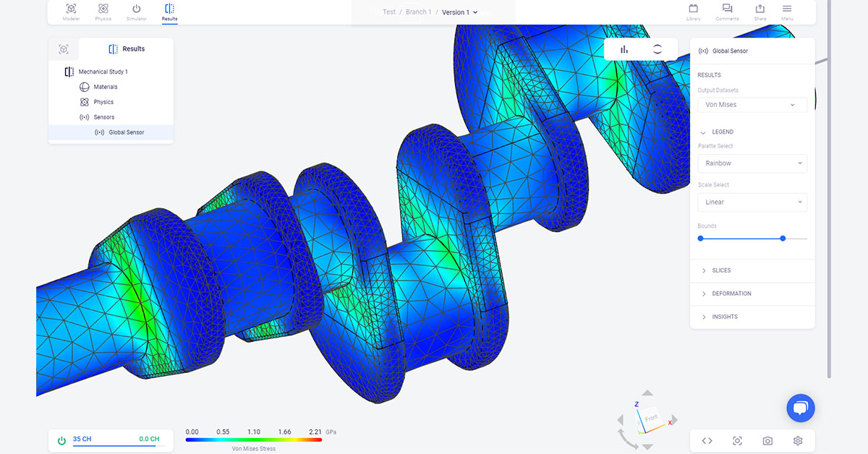Adjust the upper Bounds slider handle
This screenshot has height=454, width=868.
pos(783,238)
